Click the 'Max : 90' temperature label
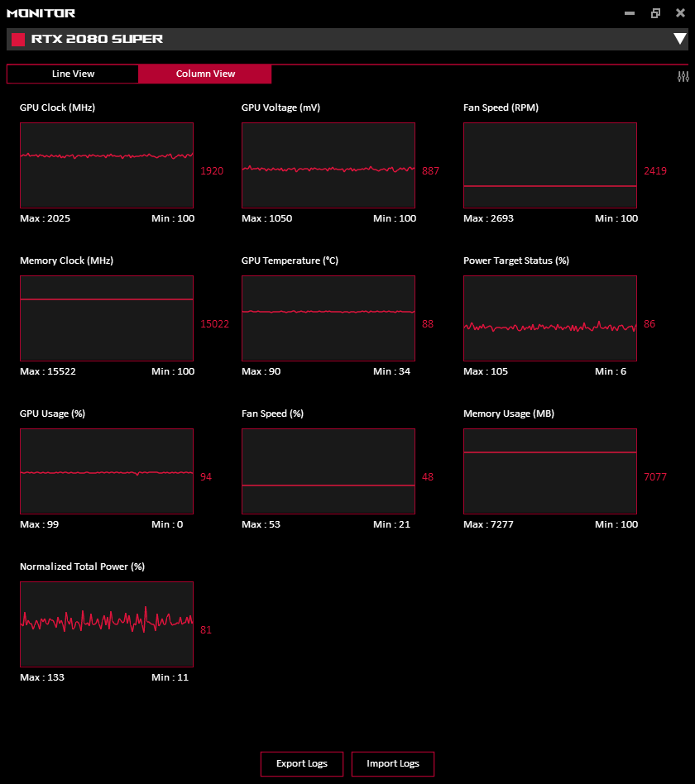 261,371
